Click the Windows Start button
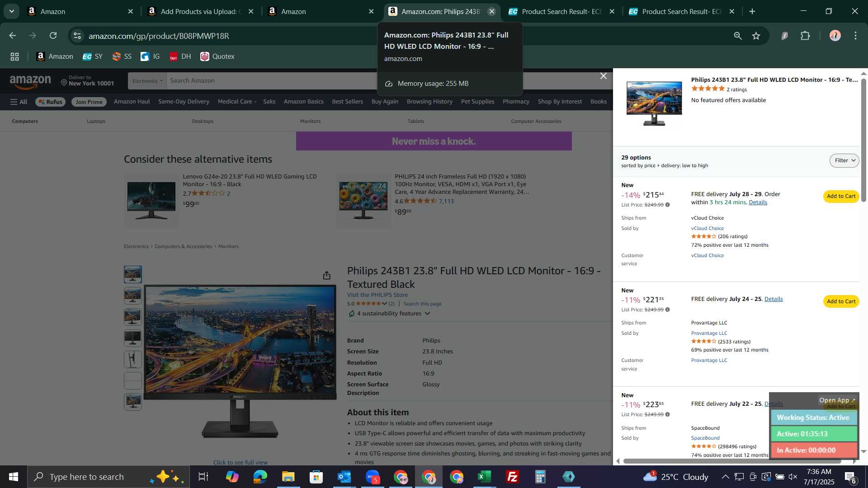The height and width of the screenshot is (488, 868). (x=13, y=477)
